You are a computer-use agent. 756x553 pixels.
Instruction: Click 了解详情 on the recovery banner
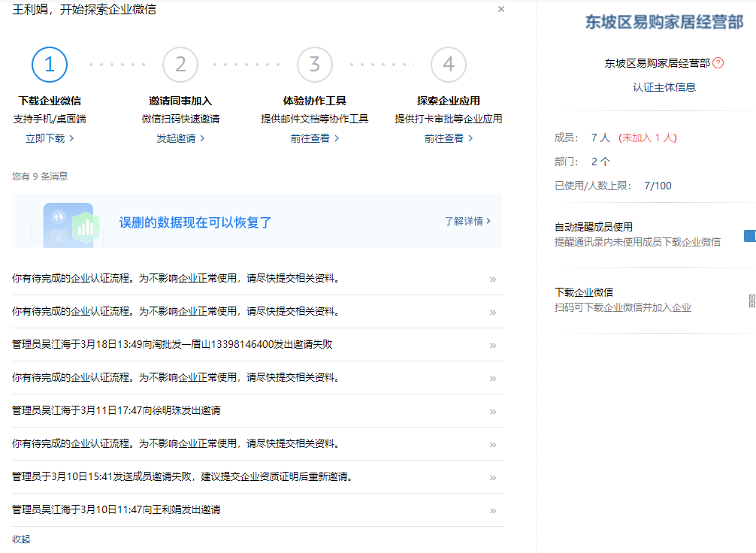click(x=467, y=221)
